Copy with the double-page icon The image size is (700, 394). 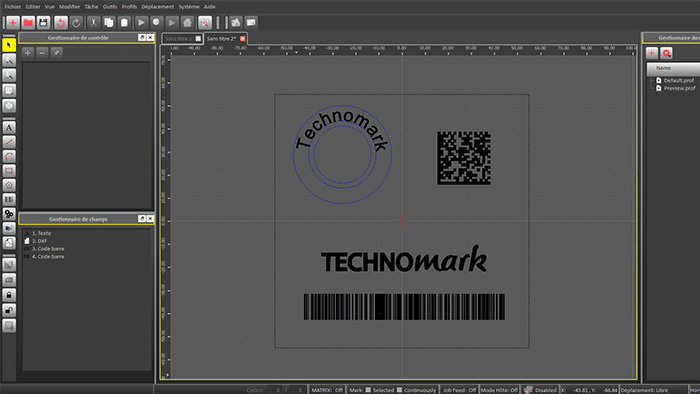coord(108,22)
